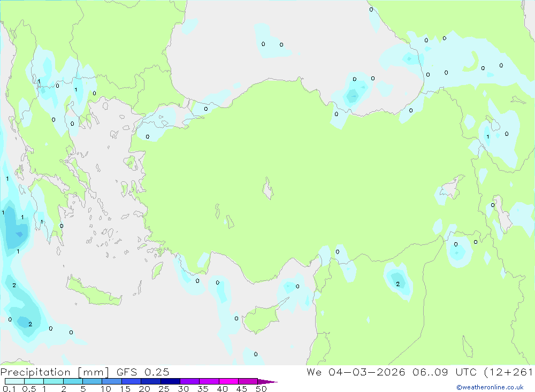Pick the 15–20 mm legend color swatch

(x=131, y=381)
